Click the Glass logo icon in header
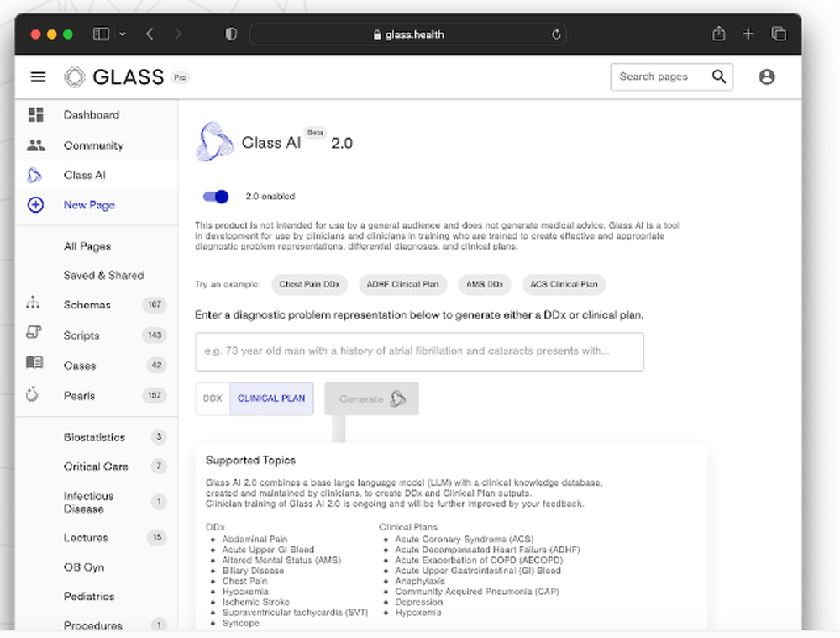Screen dimensions: 840x638 75,76
